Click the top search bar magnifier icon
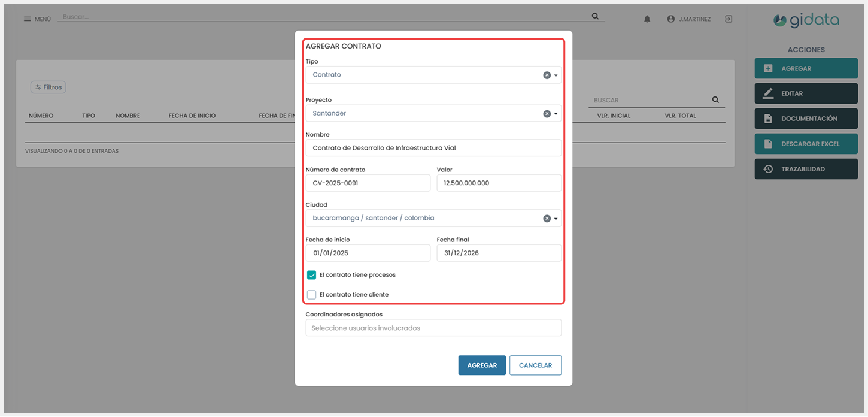The image size is (868, 417). (595, 16)
